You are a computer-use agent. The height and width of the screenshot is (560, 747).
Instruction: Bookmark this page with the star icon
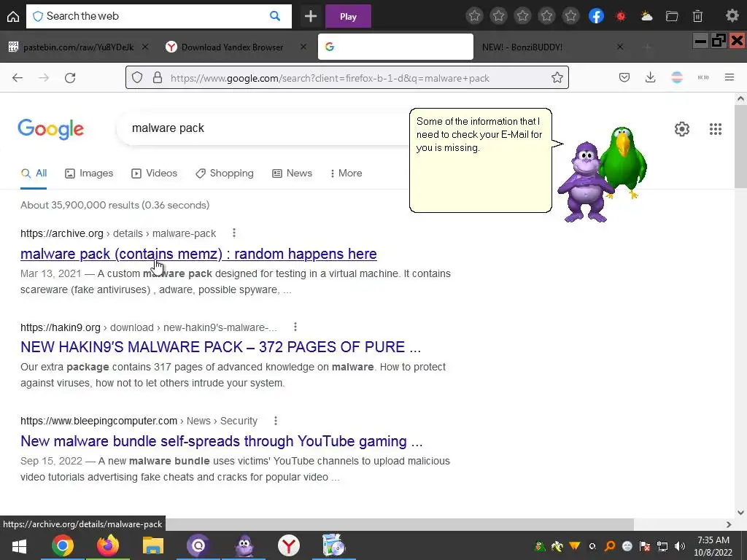tap(557, 77)
